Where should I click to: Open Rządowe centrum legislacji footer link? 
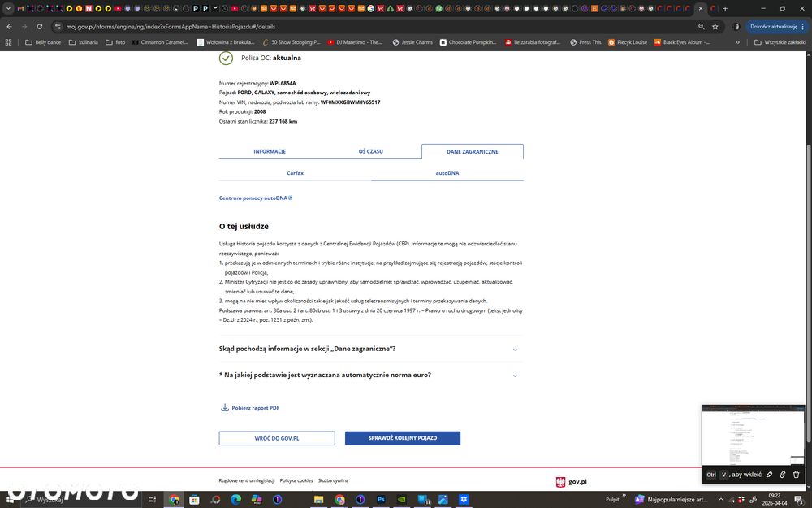pos(247,480)
